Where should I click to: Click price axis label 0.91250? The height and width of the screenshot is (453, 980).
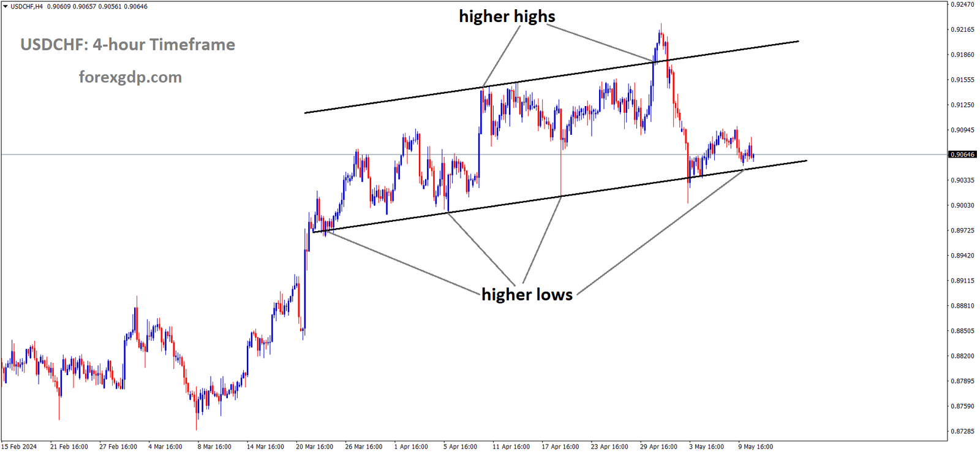tap(962, 105)
